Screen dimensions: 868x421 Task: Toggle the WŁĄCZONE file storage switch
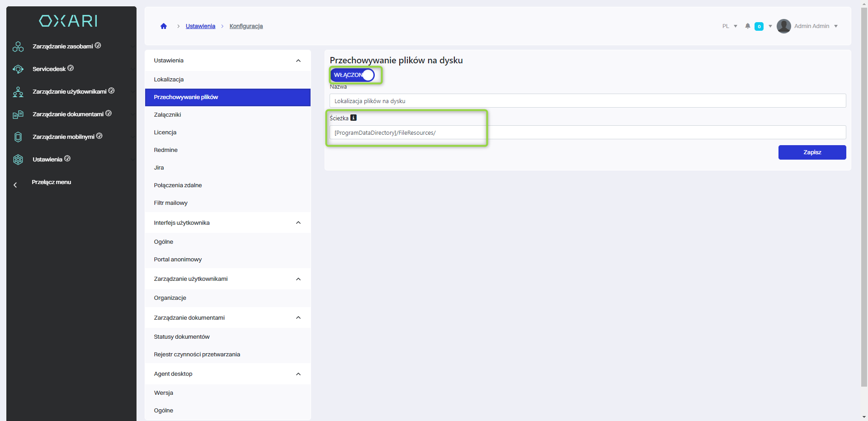[x=353, y=75]
